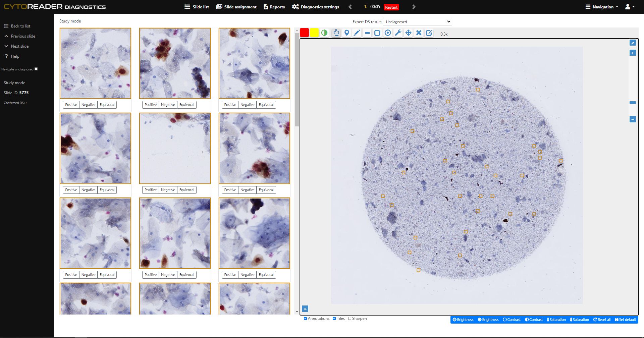644x338 pixels.
Task: Open the Slide list menu
Action: tap(197, 7)
